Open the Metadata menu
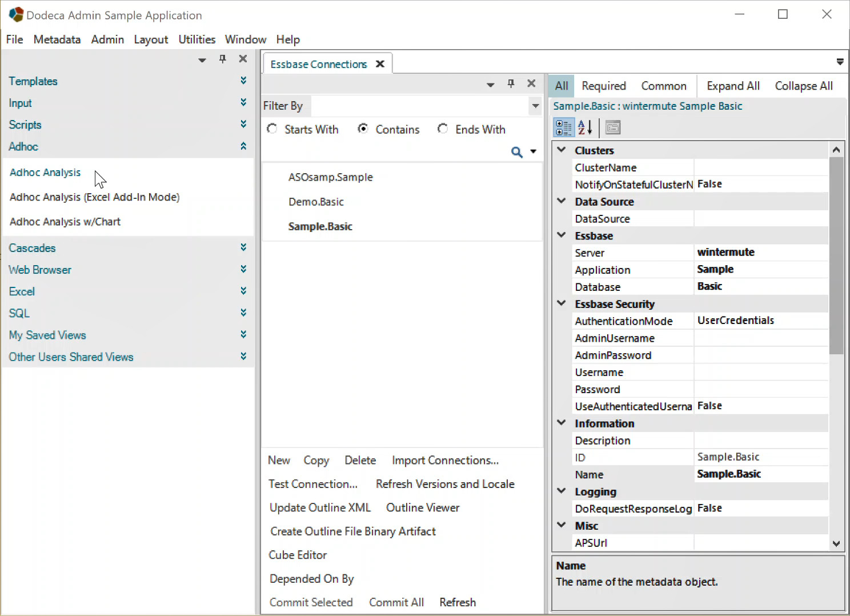The height and width of the screenshot is (616, 850). pyautogui.click(x=57, y=39)
